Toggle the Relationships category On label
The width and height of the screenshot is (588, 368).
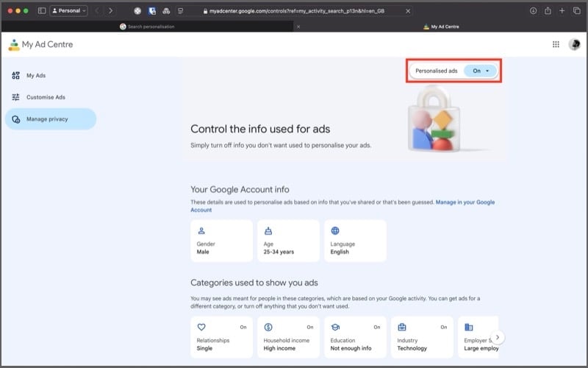(243, 327)
